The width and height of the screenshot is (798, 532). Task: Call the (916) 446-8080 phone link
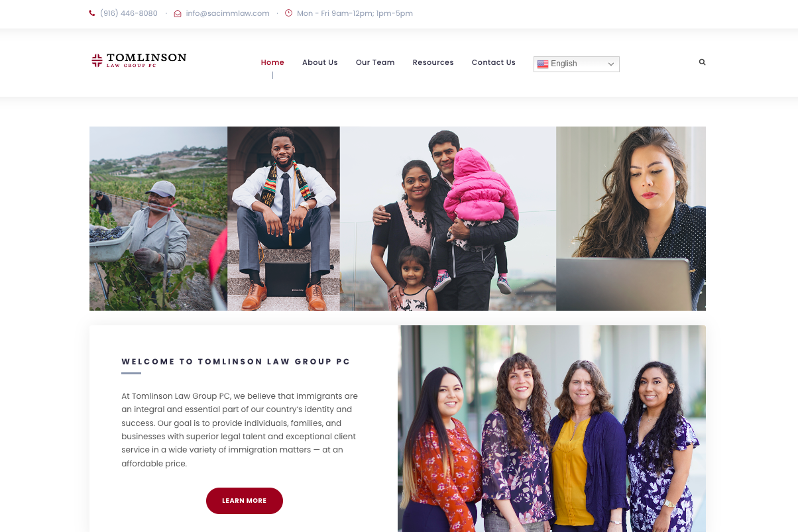pyautogui.click(x=129, y=13)
